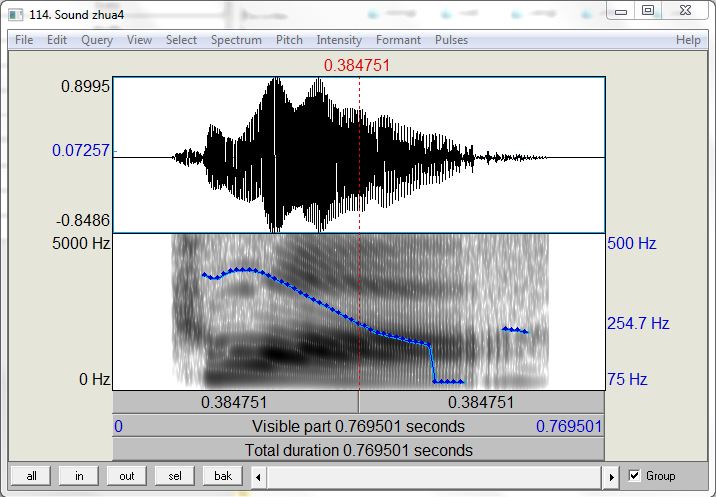The height and width of the screenshot is (497, 716).
Task: Click the short pitch segment near 254.7 Hz
Action: 515,330
